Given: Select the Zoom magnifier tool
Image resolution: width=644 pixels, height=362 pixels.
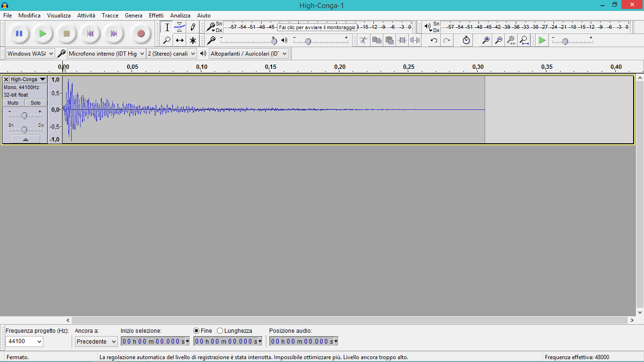Looking at the screenshot, I should (x=167, y=40).
